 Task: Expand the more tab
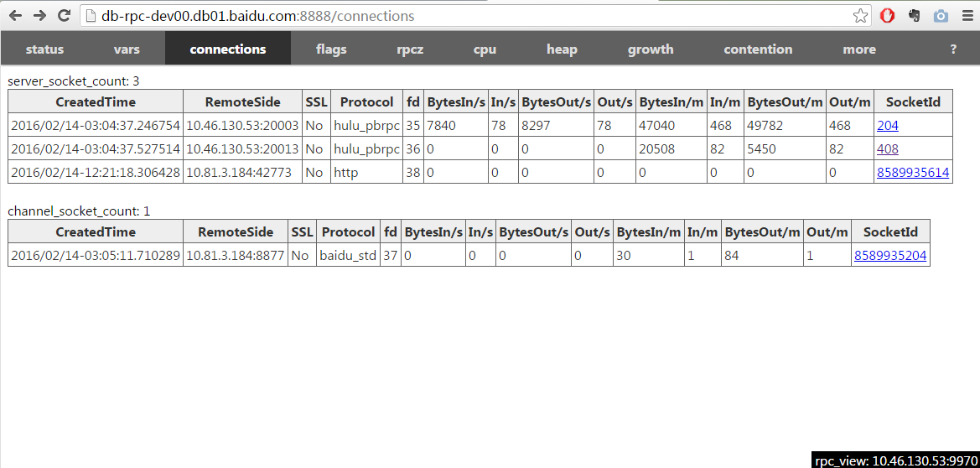point(859,49)
